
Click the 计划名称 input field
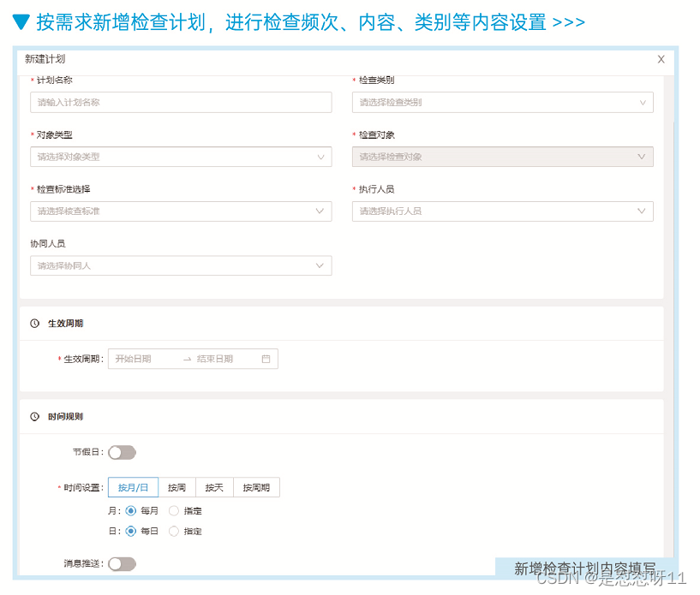(181, 102)
